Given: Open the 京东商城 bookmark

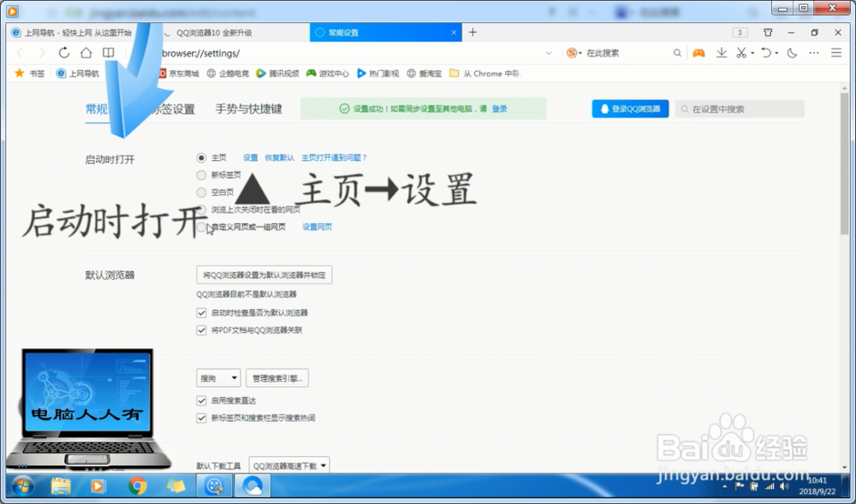Looking at the screenshot, I should pyautogui.click(x=179, y=73).
